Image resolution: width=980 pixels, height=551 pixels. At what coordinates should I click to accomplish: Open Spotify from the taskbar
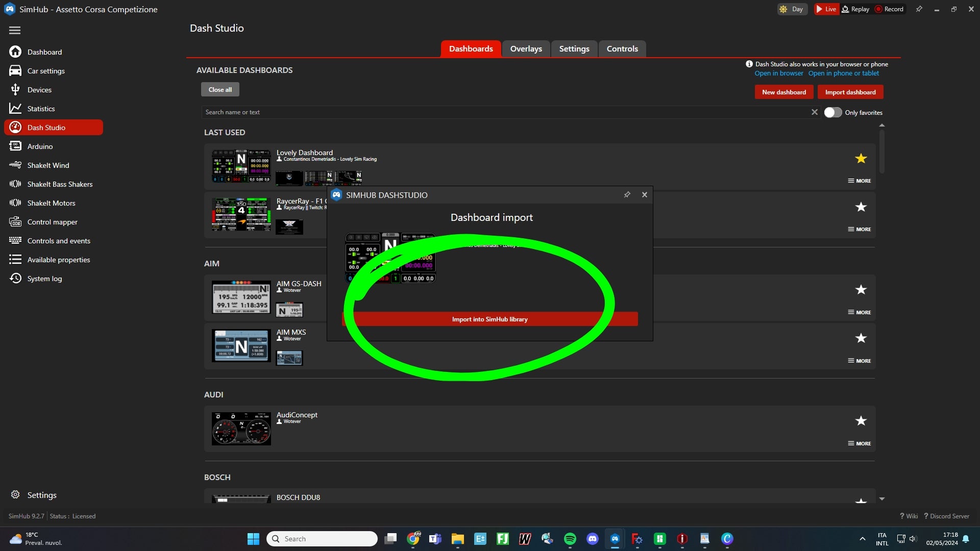(570, 539)
